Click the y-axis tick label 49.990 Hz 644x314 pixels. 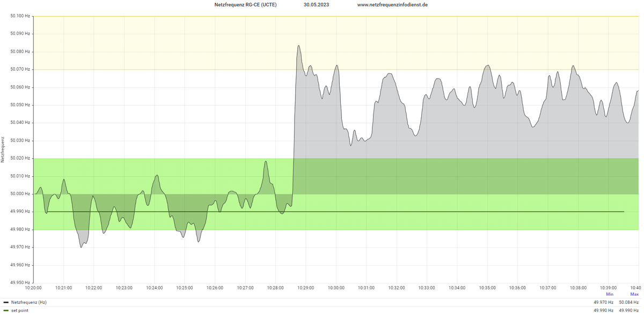pyautogui.click(x=20, y=212)
